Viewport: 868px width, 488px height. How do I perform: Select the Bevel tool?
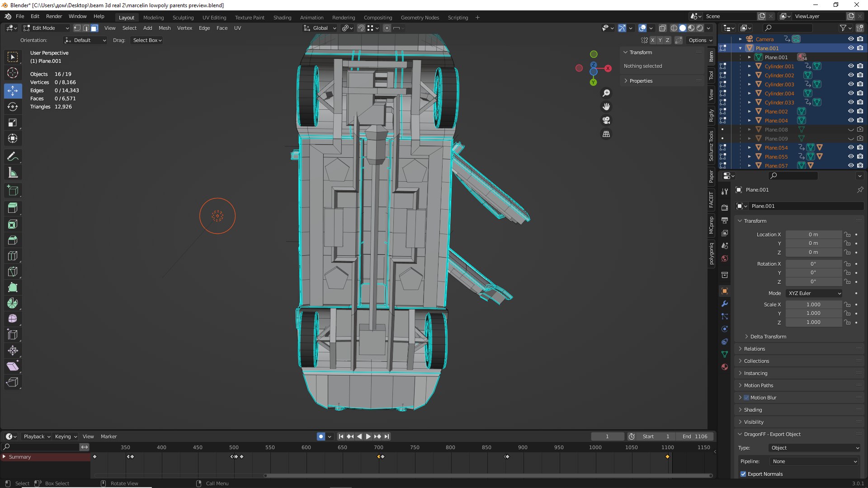pos(13,240)
